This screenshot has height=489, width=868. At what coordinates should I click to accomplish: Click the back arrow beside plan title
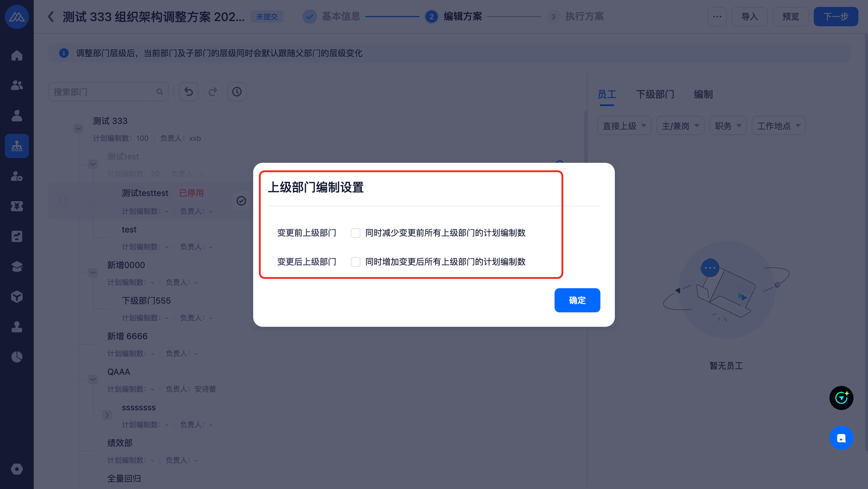[x=51, y=17]
